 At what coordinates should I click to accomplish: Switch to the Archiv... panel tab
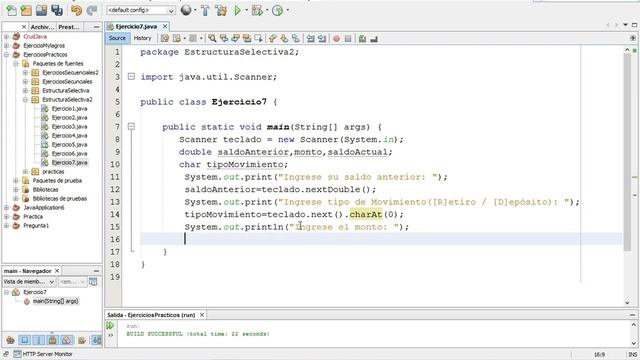coord(42,27)
